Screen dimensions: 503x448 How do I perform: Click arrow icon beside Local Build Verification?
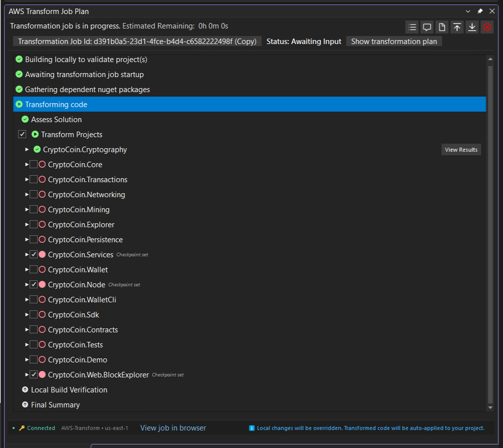[x=25, y=389]
